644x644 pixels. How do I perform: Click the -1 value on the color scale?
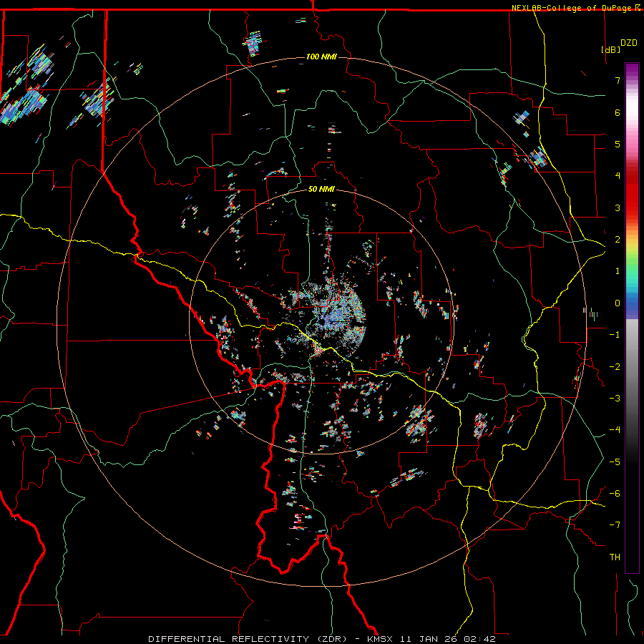(x=615, y=335)
